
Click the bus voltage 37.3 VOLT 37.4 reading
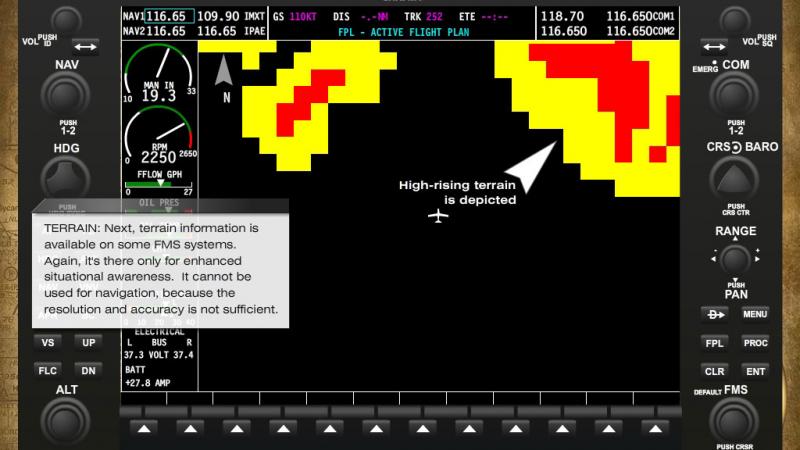point(159,355)
